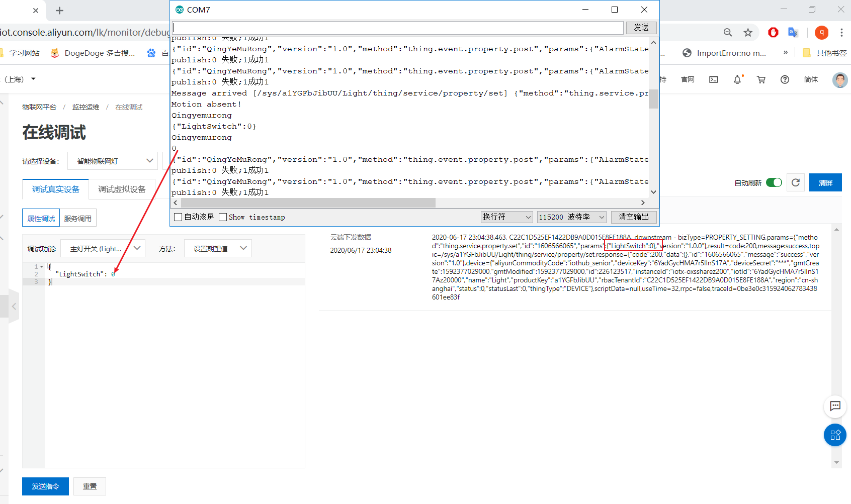Click the serial monitor vertical scrollbar thumb

tap(653, 99)
